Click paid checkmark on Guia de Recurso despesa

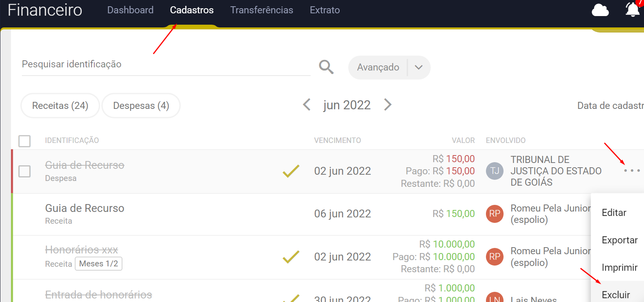291,171
